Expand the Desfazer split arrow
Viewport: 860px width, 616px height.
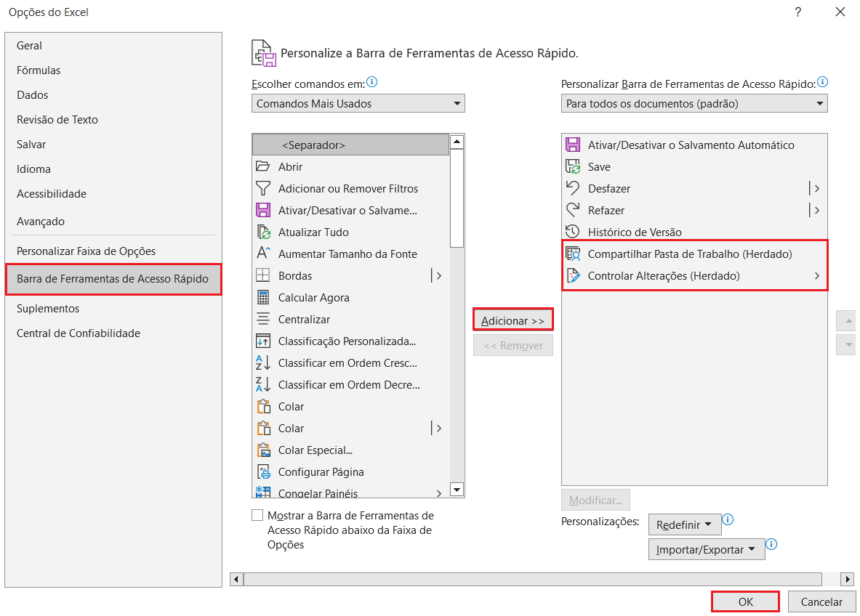tap(816, 189)
